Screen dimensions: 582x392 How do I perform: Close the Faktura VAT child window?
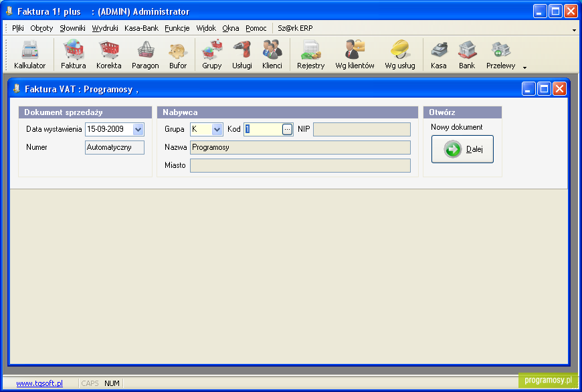[559, 89]
